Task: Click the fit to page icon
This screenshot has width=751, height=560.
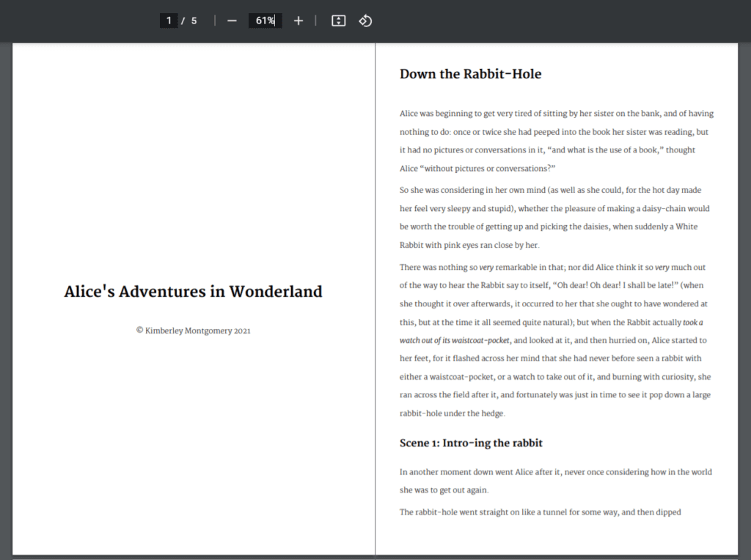Action: 339,21
